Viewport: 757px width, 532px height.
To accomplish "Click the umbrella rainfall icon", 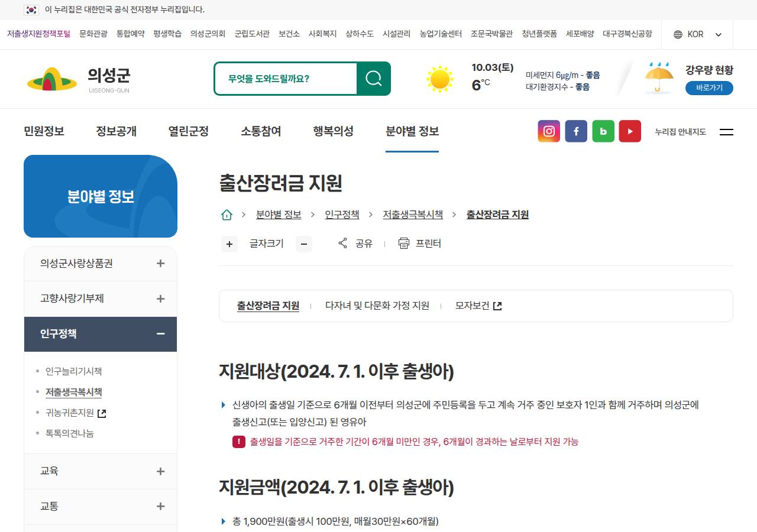I will point(659,77).
